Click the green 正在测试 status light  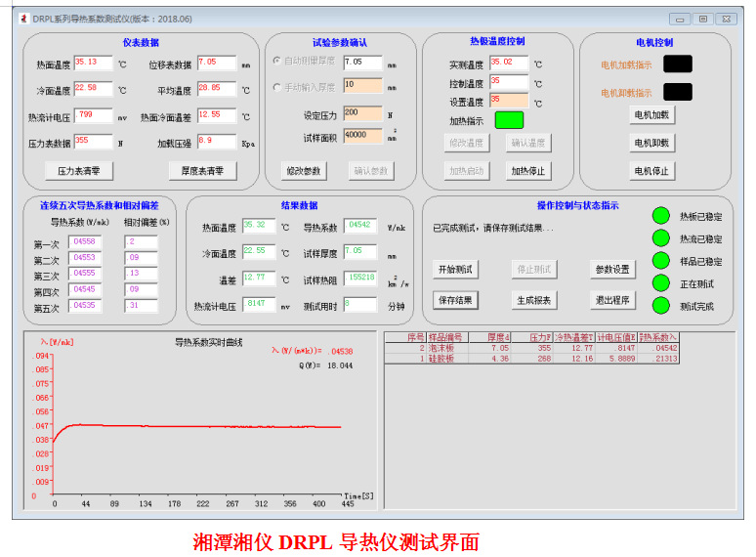click(x=661, y=282)
